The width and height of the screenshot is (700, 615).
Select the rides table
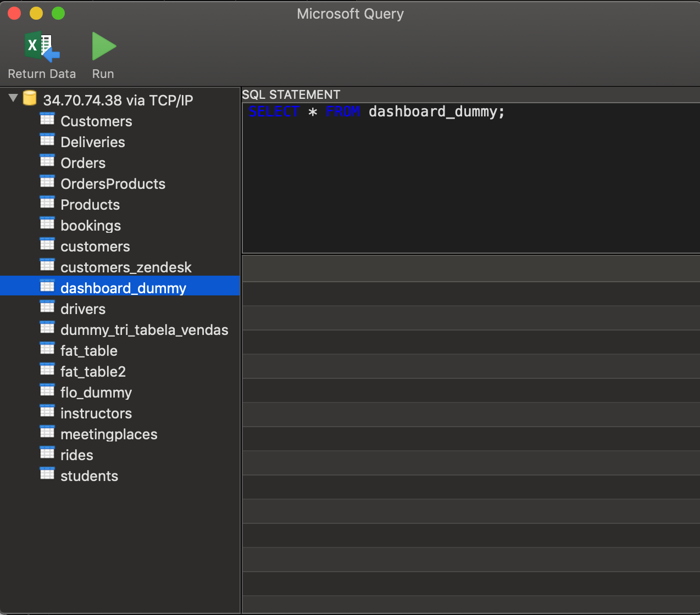tap(76, 455)
